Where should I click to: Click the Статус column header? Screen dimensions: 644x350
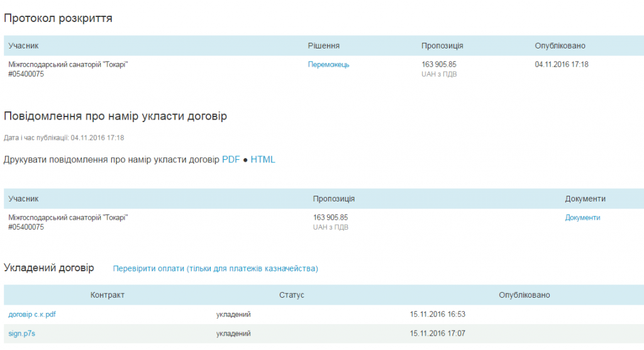pyautogui.click(x=292, y=295)
